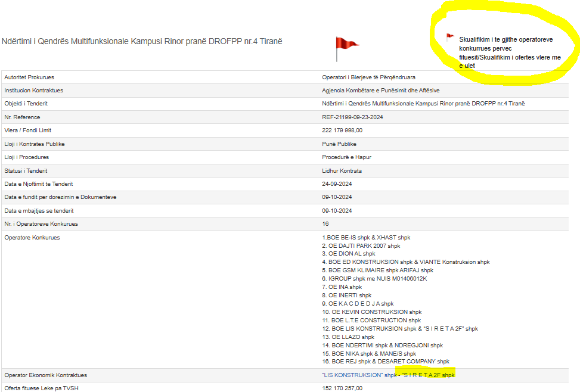Select reference number REF-21199-09-23-2024
This screenshot has width=580, height=392.
pos(352,117)
